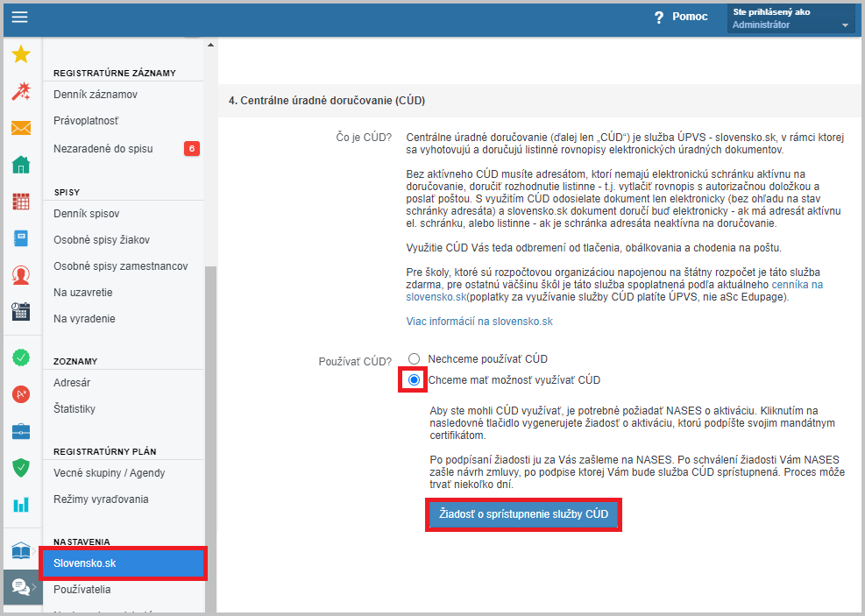Select the green checkmark circle icon
Viewport: 865px width, 616px height.
[x=21, y=358]
